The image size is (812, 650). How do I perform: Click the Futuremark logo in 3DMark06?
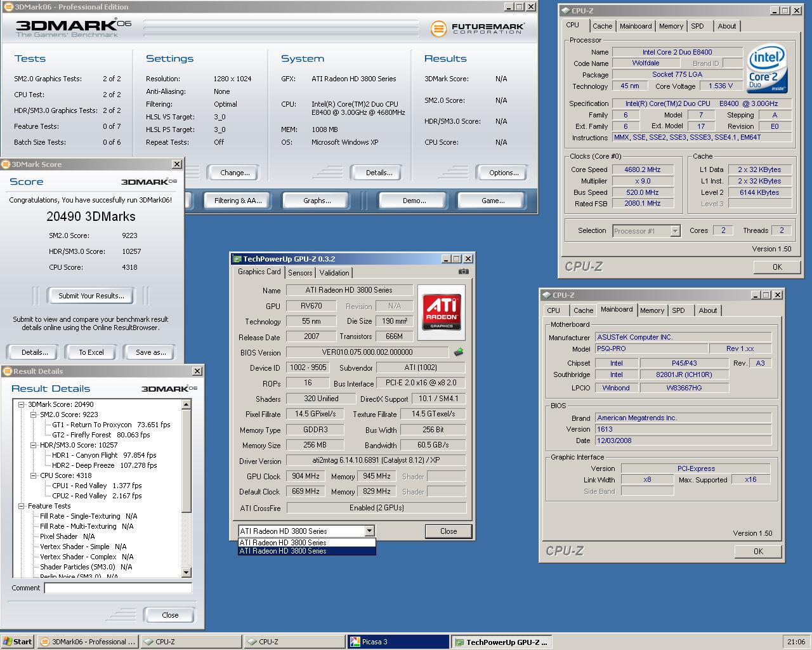pos(477,29)
